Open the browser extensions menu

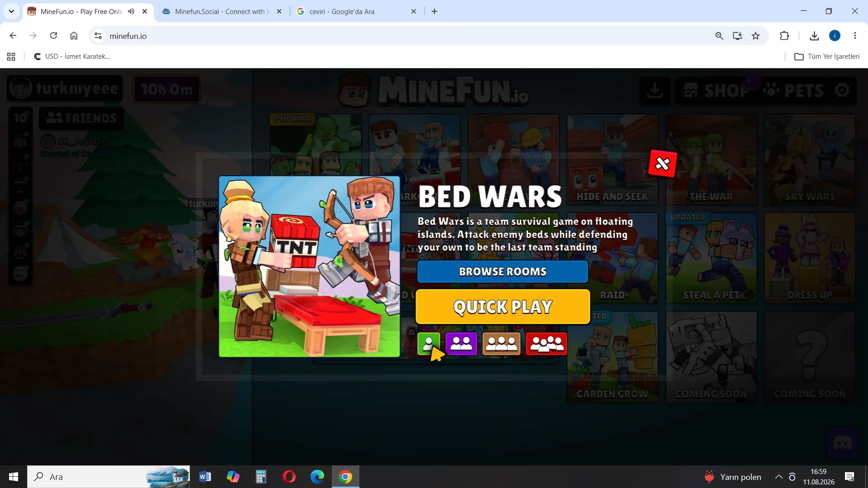(784, 36)
